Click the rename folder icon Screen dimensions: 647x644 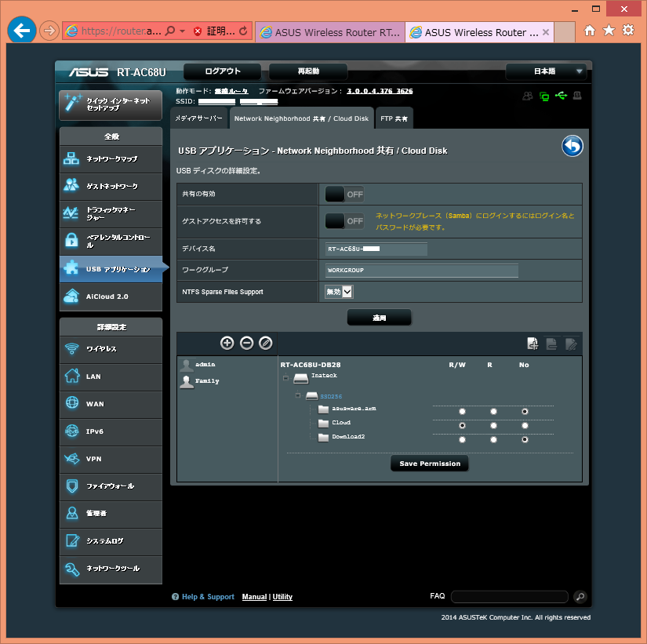(571, 344)
